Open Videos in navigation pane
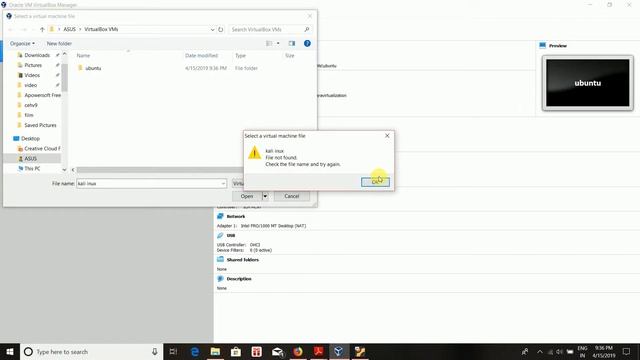Viewport: 640px width, 360px height. [x=32, y=75]
